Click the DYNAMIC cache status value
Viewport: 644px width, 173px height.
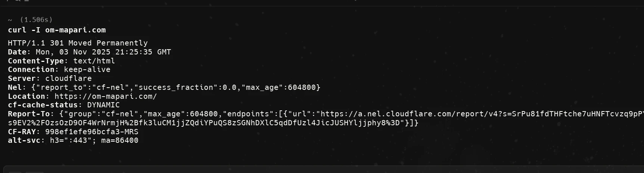click(103, 105)
